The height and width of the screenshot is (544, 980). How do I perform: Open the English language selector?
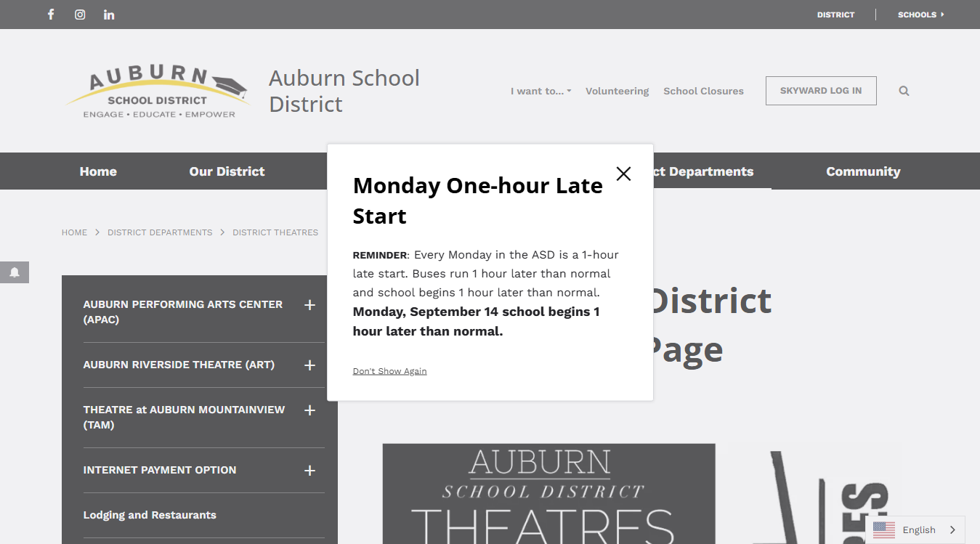pyautogui.click(x=915, y=530)
